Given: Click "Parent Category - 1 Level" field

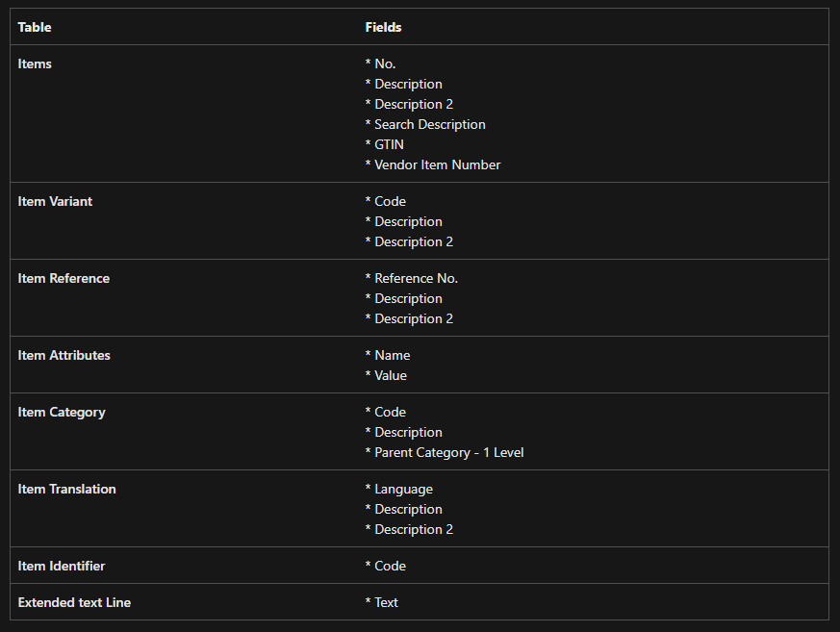Looking at the screenshot, I should [x=448, y=452].
